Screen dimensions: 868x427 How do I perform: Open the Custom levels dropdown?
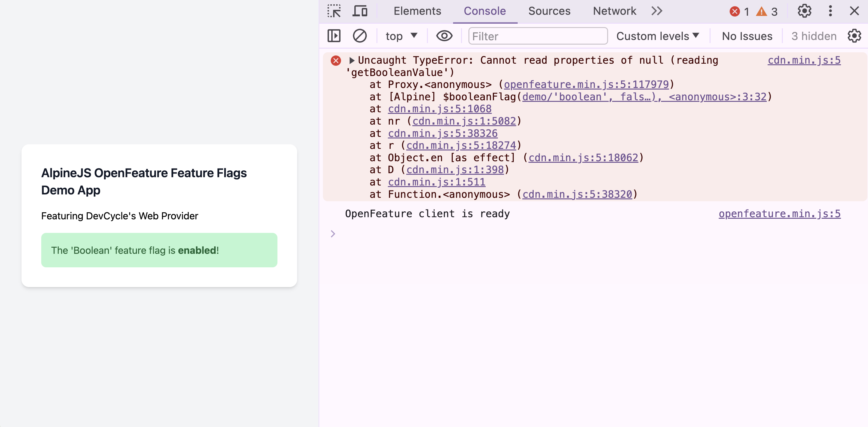(x=657, y=36)
